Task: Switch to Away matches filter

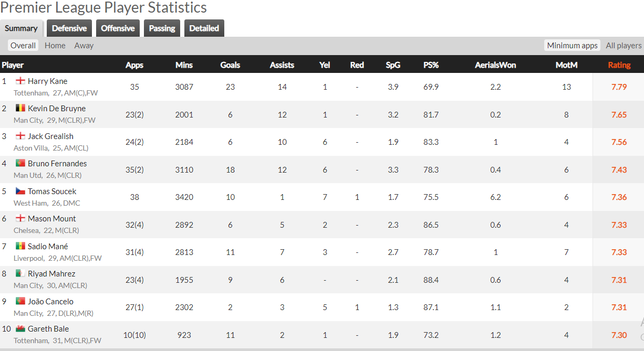Action: (x=84, y=46)
